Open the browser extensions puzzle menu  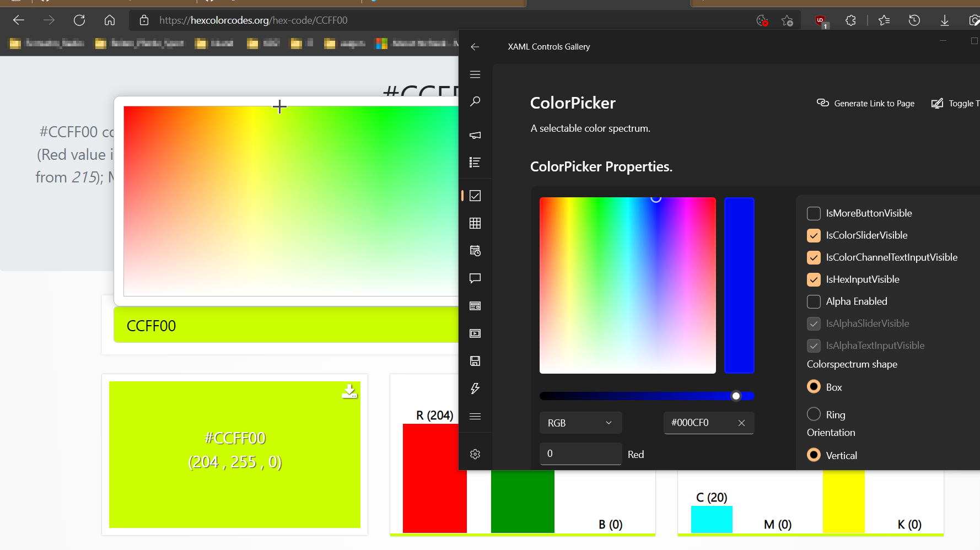coord(850,20)
